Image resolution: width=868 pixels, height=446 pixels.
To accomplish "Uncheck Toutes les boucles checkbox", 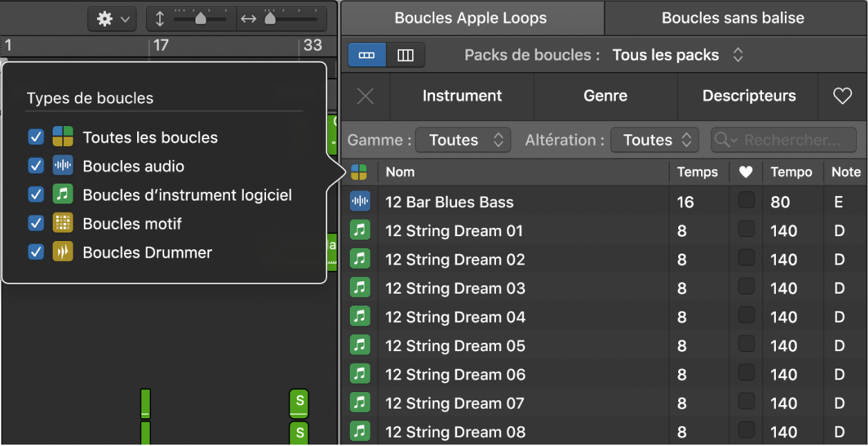I will click(36, 137).
